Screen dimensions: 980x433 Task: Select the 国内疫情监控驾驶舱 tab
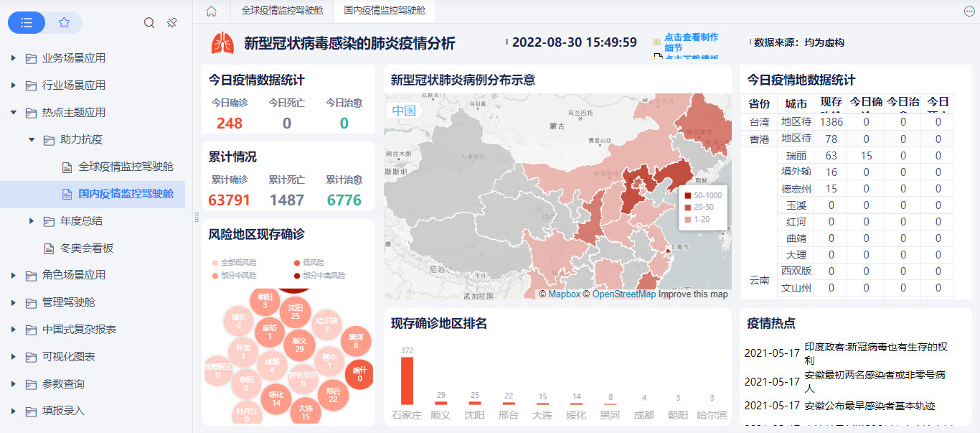[385, 11]
